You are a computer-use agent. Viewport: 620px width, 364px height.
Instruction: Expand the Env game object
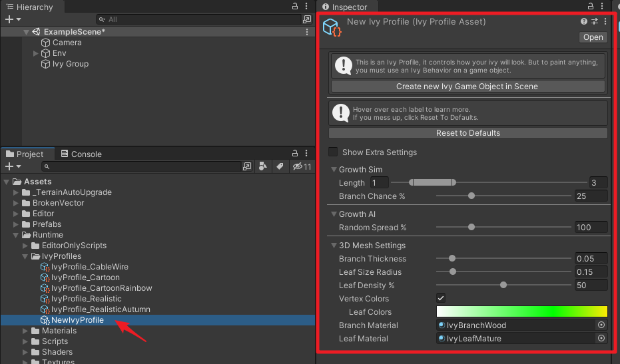[35, 53]
